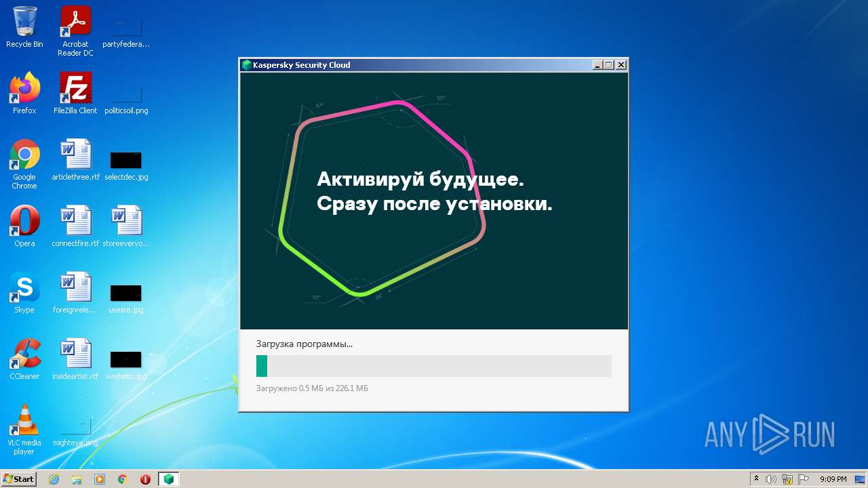Select articlethree.rtf document
Screen dimensions: 868x488
click(x=75, y=160)
